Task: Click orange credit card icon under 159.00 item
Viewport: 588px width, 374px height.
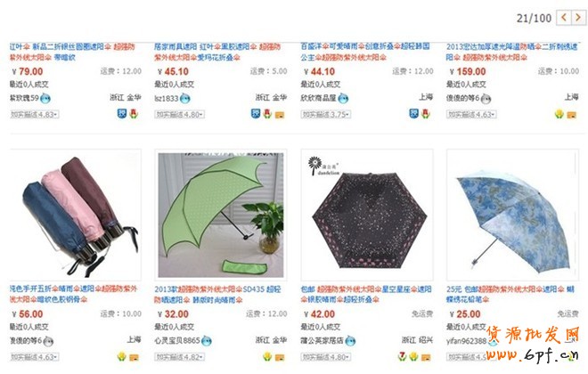Action: (571, 115)
